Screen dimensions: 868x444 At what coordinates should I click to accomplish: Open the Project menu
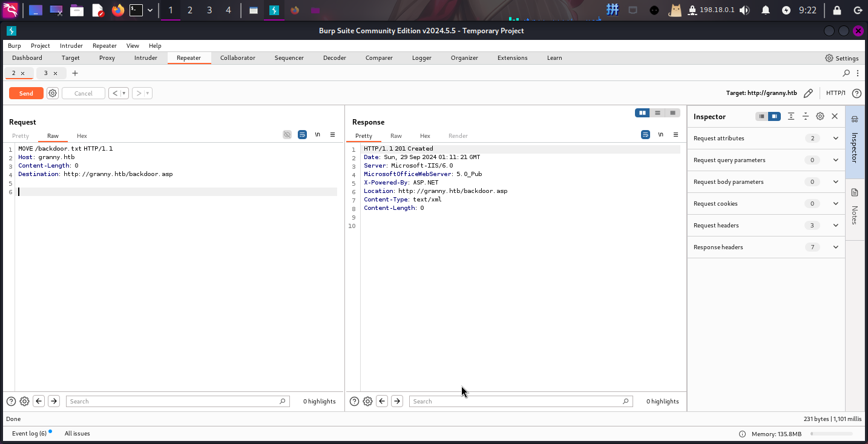tap(41, 45)
